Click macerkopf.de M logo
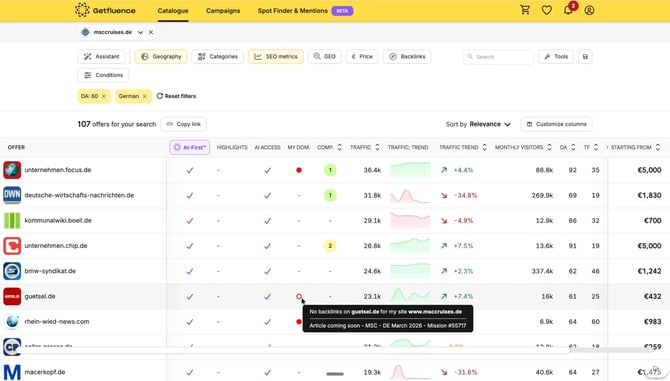Screen dimensions: 670x381 [x=12, y=372]
